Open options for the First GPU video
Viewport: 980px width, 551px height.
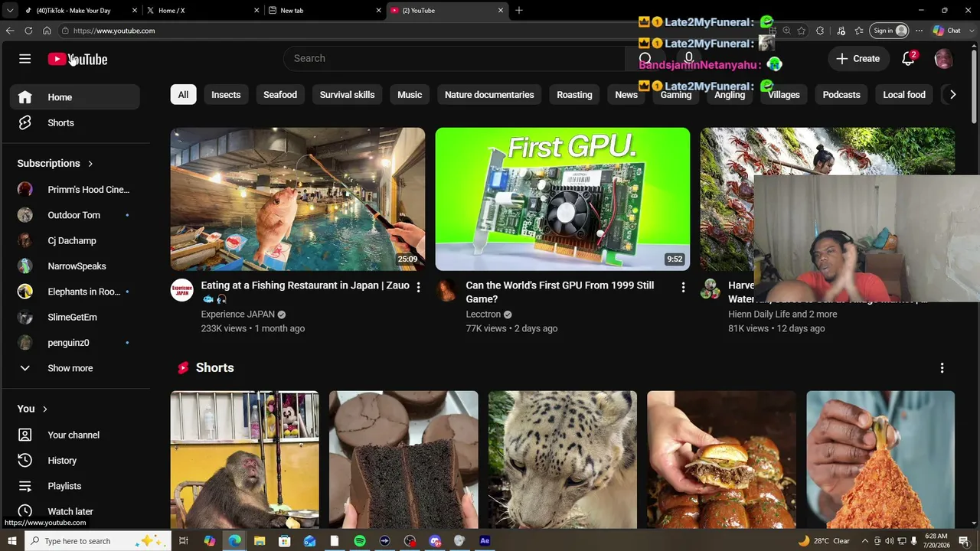point(683,287)
